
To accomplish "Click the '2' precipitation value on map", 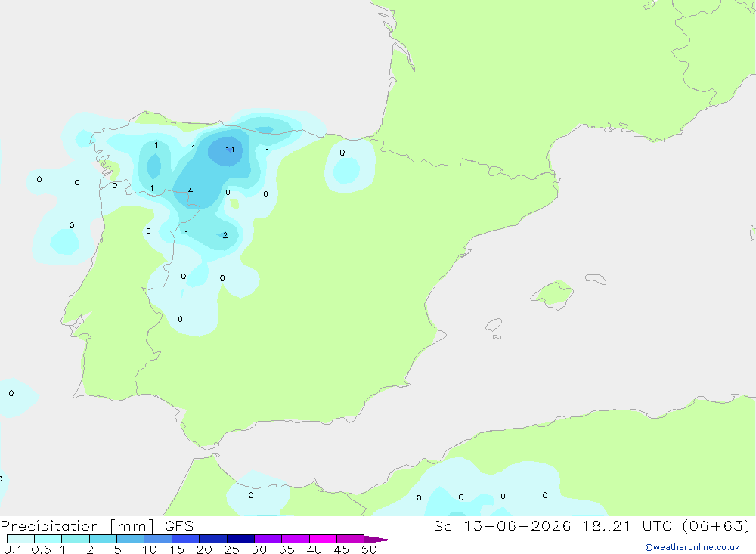I will coord(225,235).
